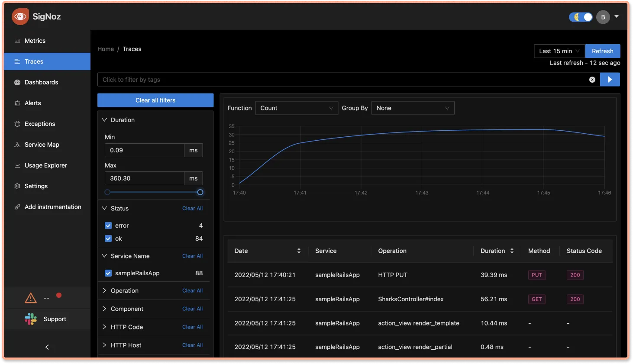Collapse the Service Name filter section

[104, 256]
